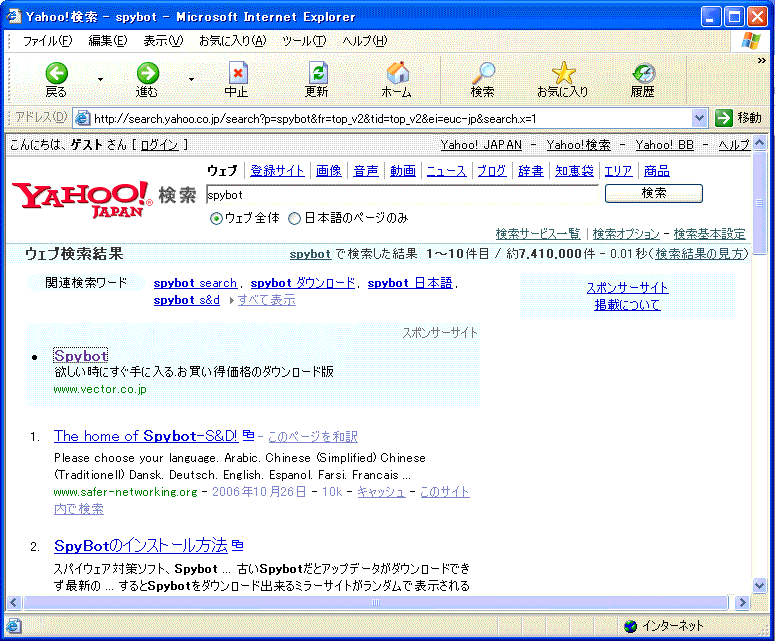Switch to ブログ search tab
775x641 pixels.
(x=492, y=171)
